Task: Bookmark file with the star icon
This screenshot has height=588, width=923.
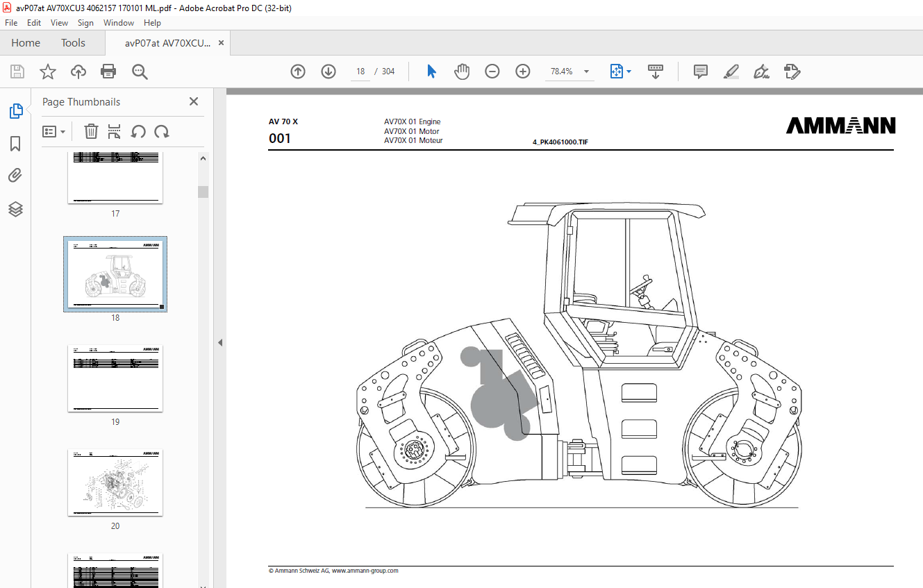Action: (x=48, y=72)
